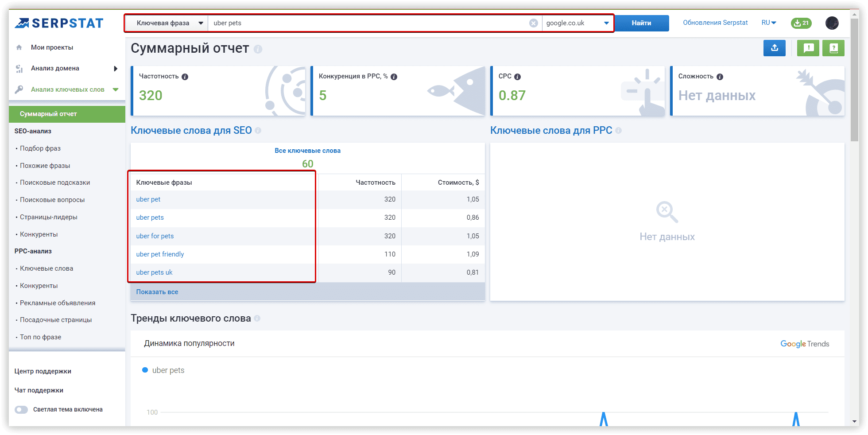Click the scrollbar down arrow
The height and width of the screenshot is (435, 868).
(x=855, y=422)
